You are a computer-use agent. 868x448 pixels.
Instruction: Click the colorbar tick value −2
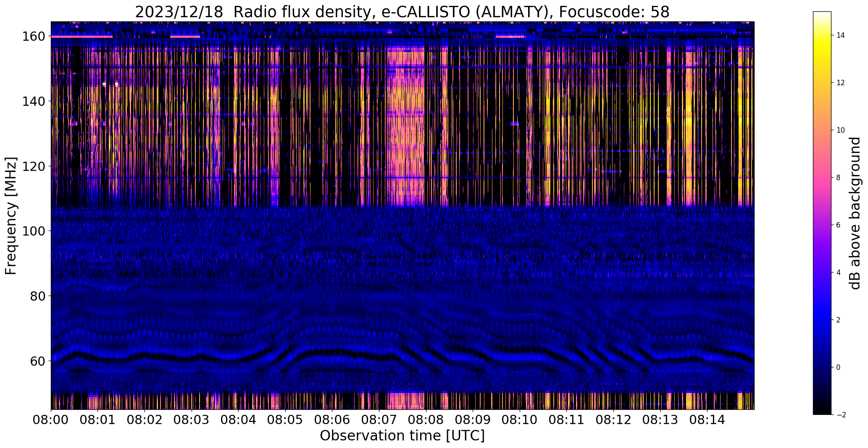click(x=841, y=415)
